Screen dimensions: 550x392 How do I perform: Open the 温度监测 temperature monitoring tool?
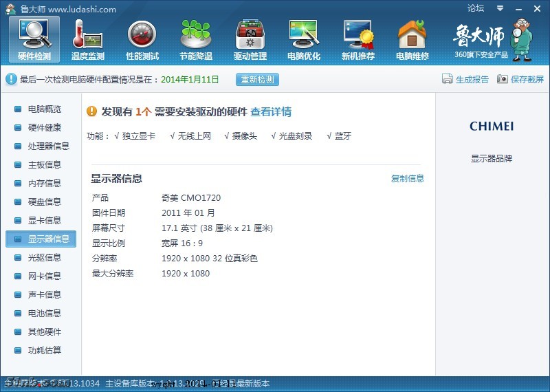[88, 40]
